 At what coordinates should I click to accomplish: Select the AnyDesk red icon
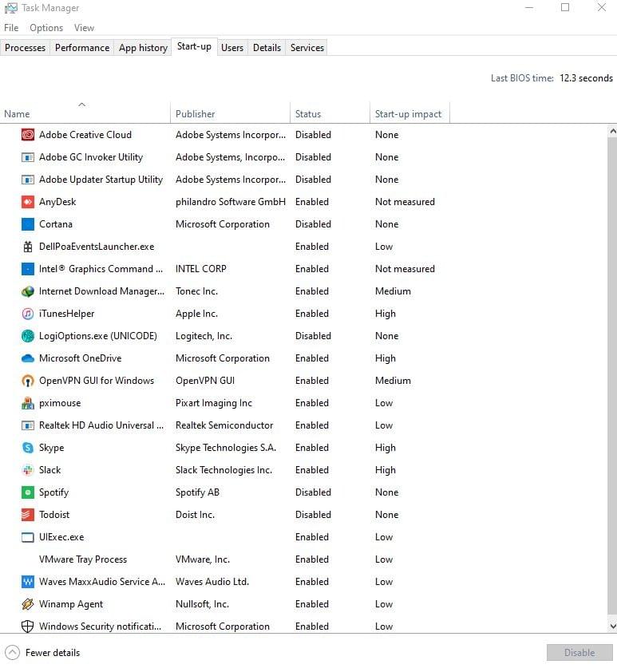[28, 202]
